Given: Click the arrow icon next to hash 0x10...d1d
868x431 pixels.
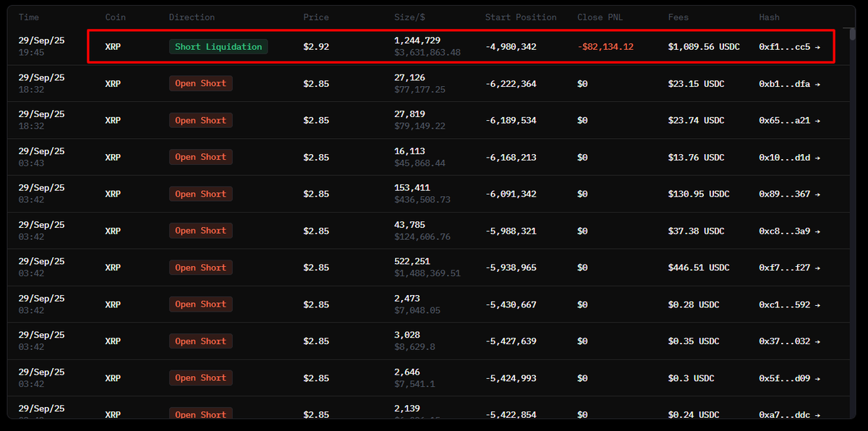Looking at the screenshot, I should click(817, 158).
